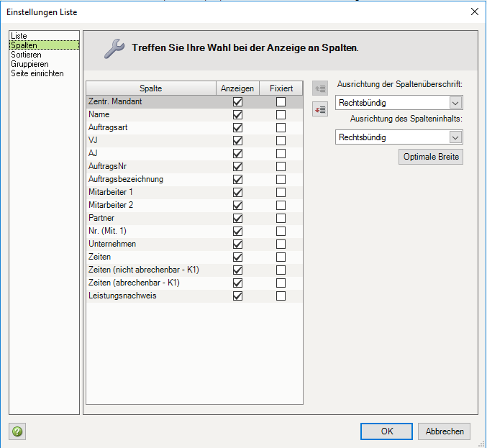Image resolution: width=487 pixels, height=448 pixels.
Task: Check Fixiert for Partner
Action: [x=281, y=219]
